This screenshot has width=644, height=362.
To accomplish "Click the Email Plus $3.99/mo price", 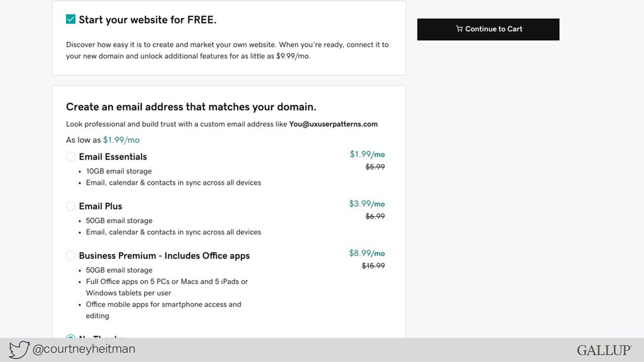I will pyautogui.click(x=367, y=204).
